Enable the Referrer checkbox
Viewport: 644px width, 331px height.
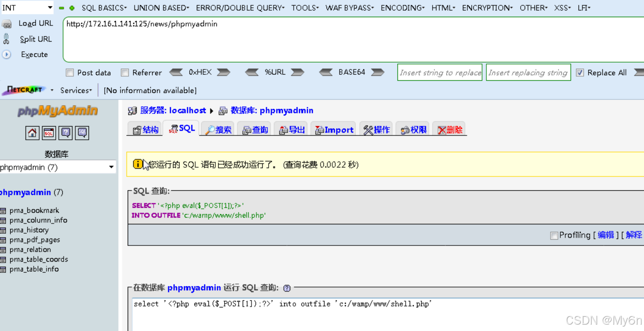(x=125, y=72)
